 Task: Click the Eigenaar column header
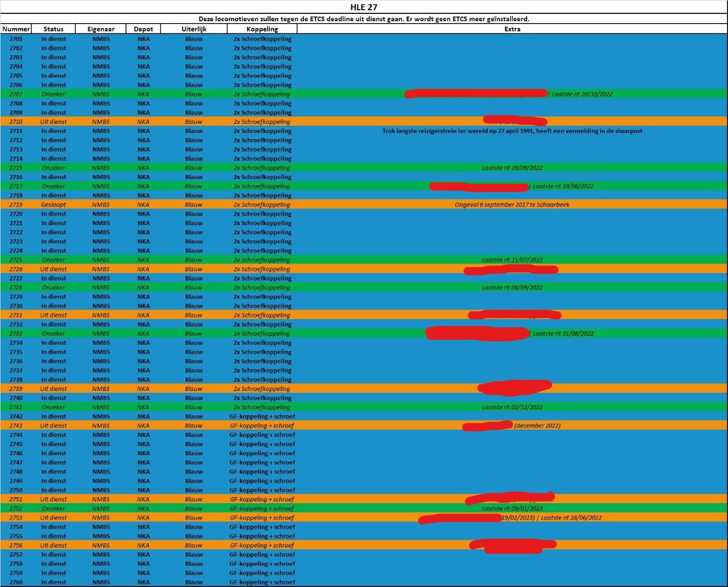101,29
